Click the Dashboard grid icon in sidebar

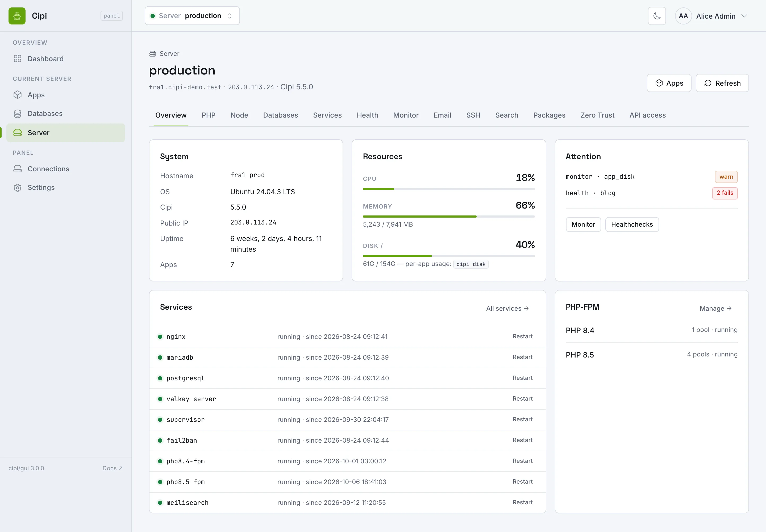[17, 59]
